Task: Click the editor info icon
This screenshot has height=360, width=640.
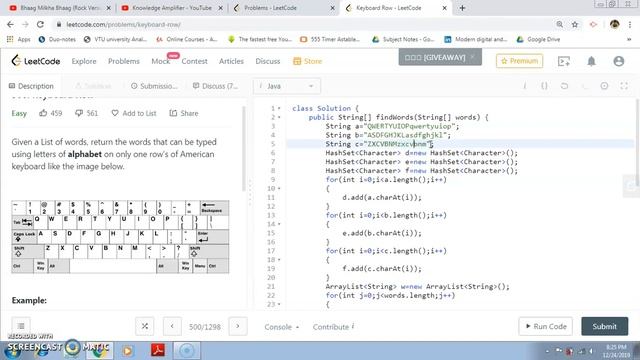Action: pyautogui.click(x=525, y=86)
